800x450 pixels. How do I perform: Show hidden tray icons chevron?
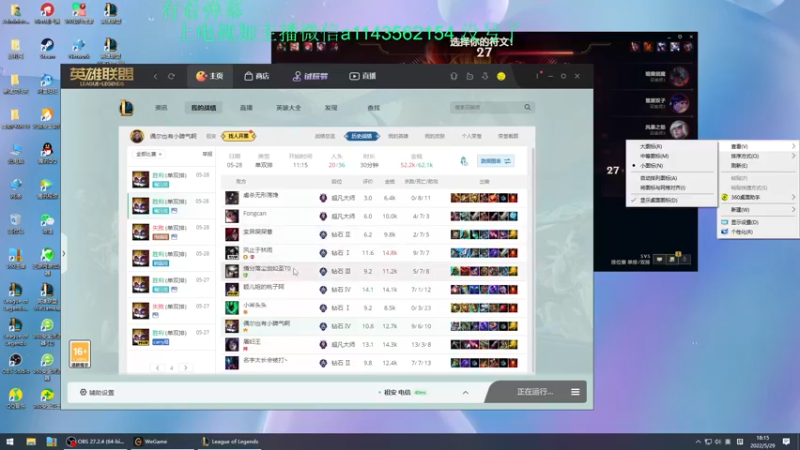[698, 442]
